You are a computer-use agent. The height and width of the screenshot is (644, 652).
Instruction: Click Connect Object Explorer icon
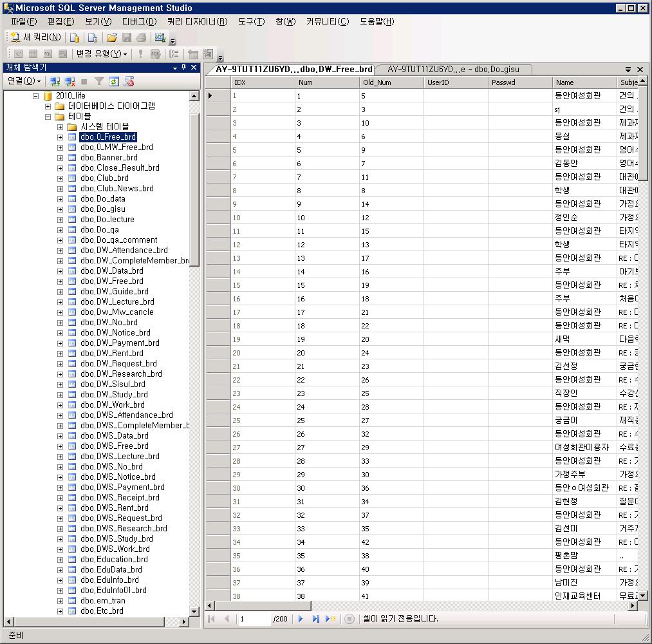55,81
